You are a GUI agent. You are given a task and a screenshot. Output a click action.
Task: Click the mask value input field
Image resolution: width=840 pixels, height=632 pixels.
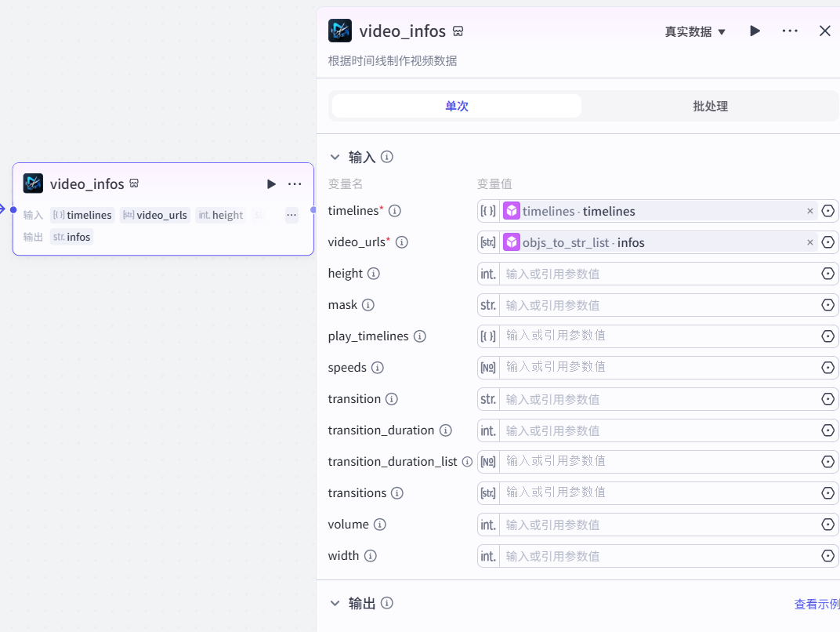point(658,305)
